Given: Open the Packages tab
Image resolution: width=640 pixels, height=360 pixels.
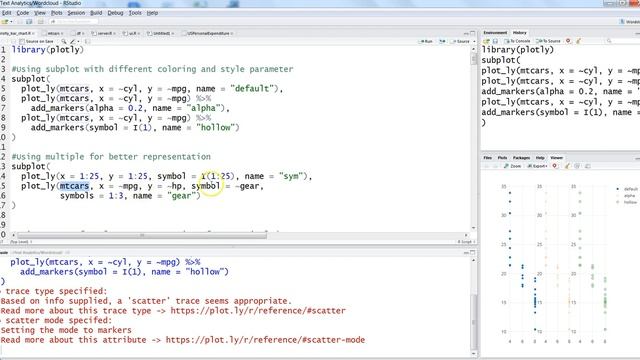Looking at the screenshot, I should coord(521,158).
